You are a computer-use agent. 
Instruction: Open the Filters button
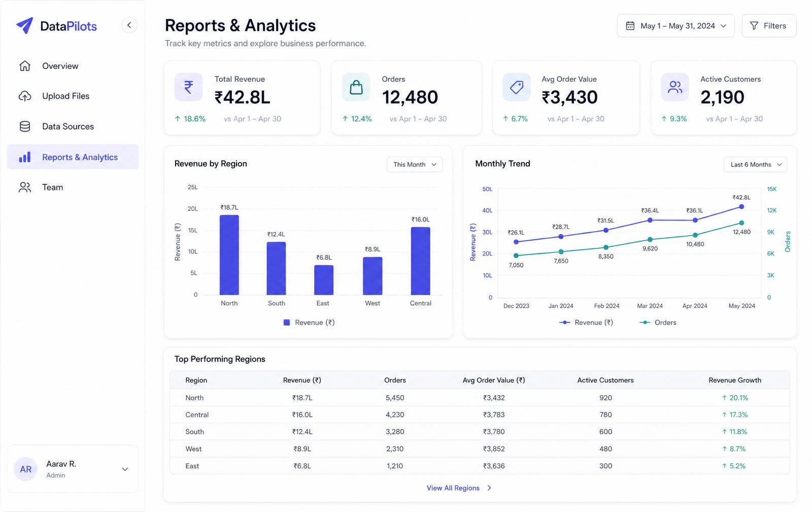pyautogui.click(x=769, y=26)
